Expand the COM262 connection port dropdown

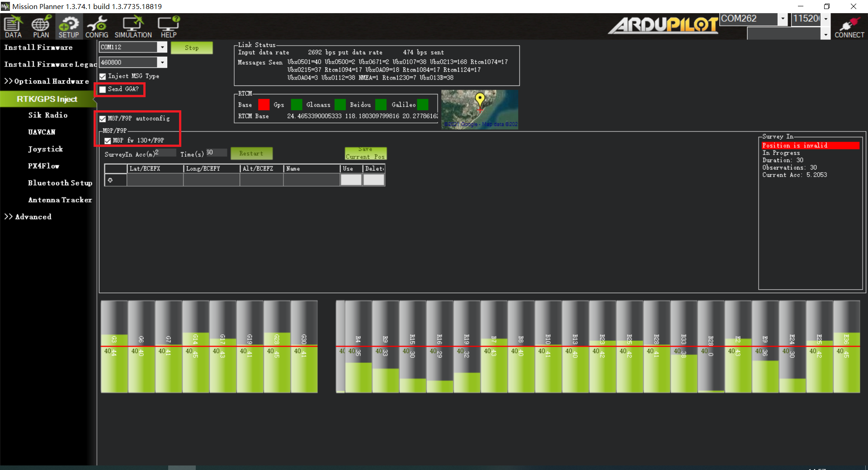tap(783, 19)
